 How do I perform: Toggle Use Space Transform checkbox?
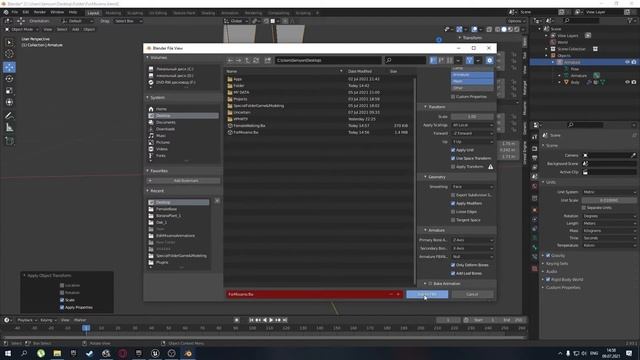[453, 158]
